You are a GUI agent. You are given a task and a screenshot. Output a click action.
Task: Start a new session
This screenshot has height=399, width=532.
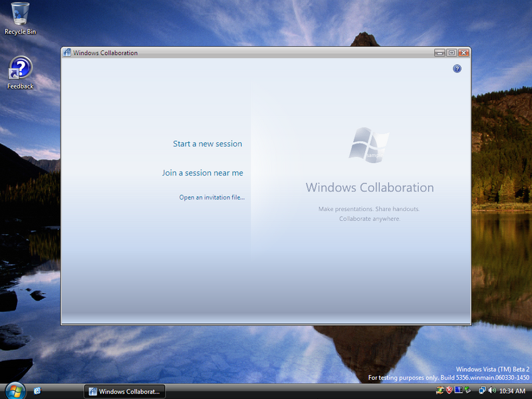207,144
